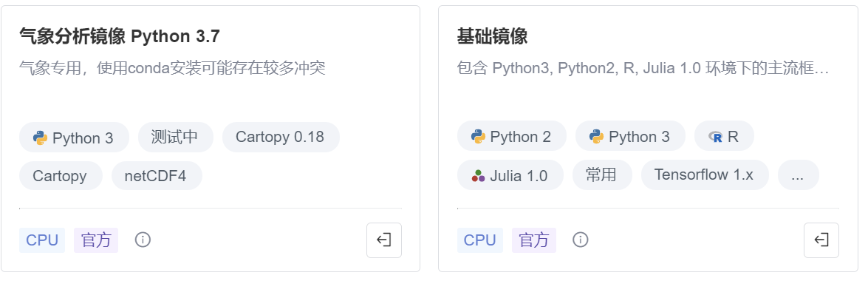Click info icon on 气象分析镜像 card

pyautogui.click(x=143, y=240)
